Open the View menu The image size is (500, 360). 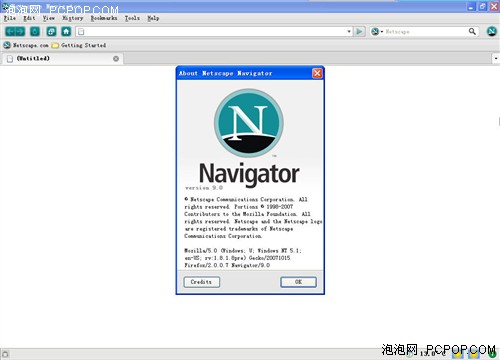[x=49, y=18]
